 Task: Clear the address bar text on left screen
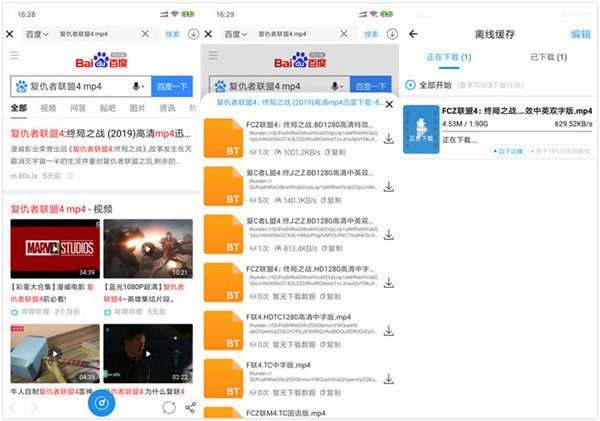pyautogui.click(x=145, y=34)
